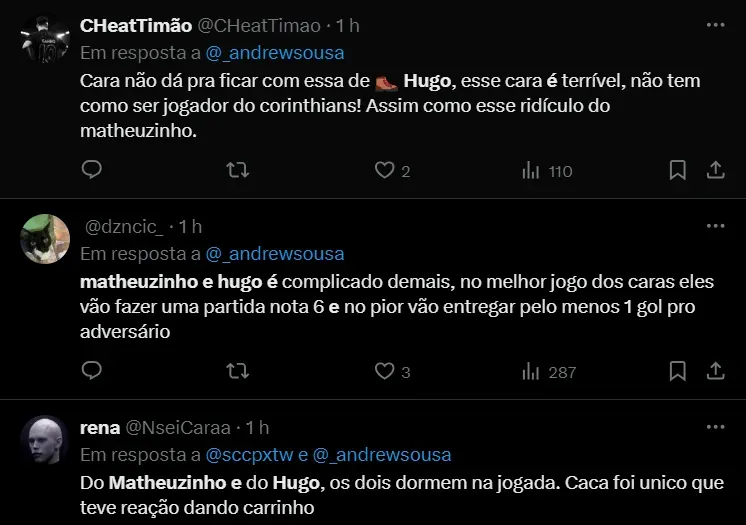View analytics showing 287 views

coord(531,372)
